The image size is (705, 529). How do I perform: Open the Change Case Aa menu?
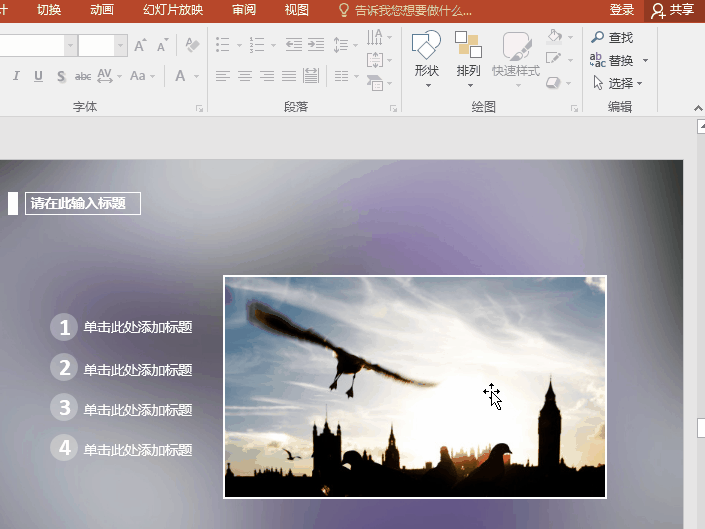click(x=138, y=76)
